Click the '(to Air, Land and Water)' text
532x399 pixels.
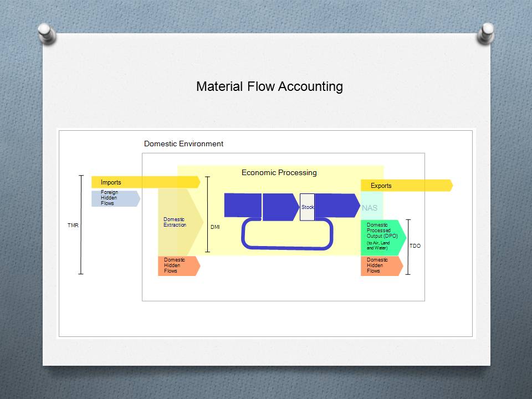point(378,245)
